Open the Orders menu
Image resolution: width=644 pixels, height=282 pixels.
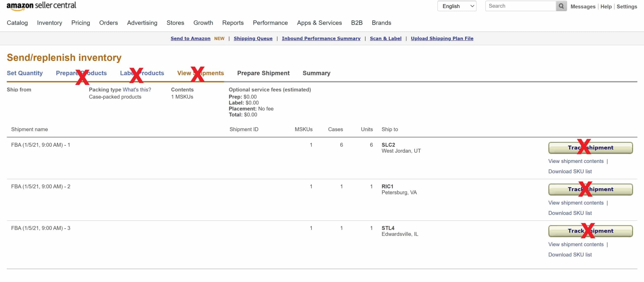[108, 23]
